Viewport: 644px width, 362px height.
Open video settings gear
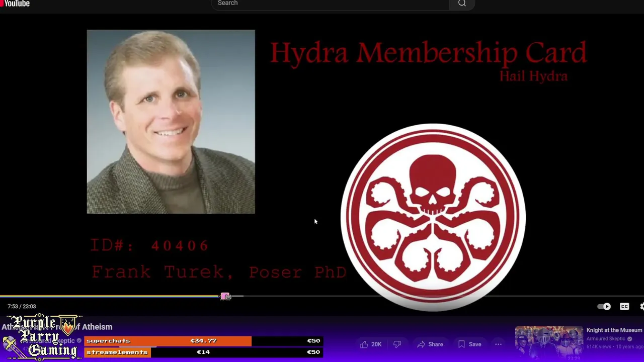[641, 307]
